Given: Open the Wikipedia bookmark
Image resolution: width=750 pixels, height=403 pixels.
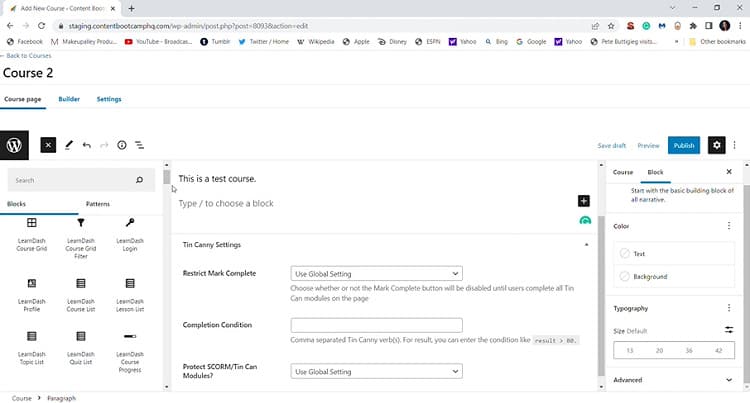Looking at the screenshot, I should point(316,42).
